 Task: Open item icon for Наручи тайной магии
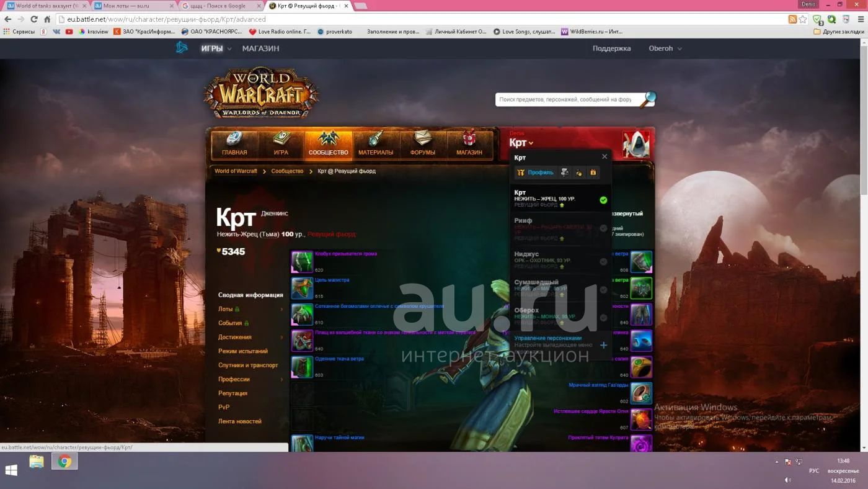point(303,444)
